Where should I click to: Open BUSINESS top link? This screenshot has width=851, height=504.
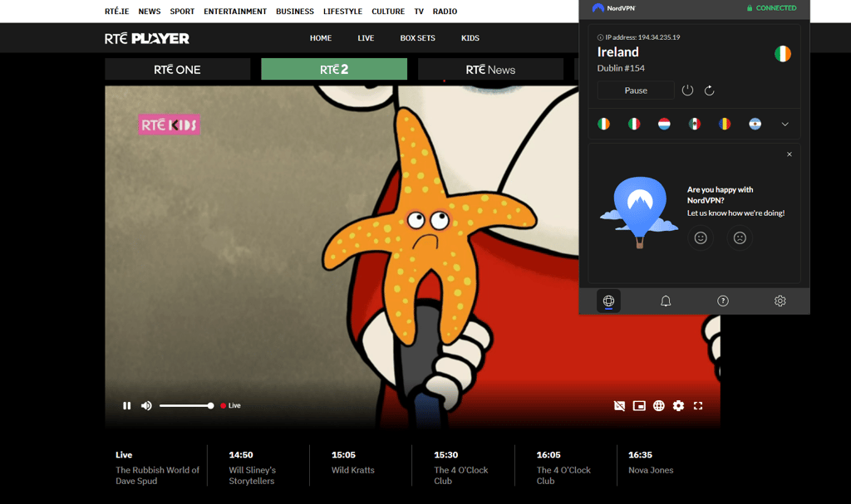pyautogui.click(x=295, y=12)
